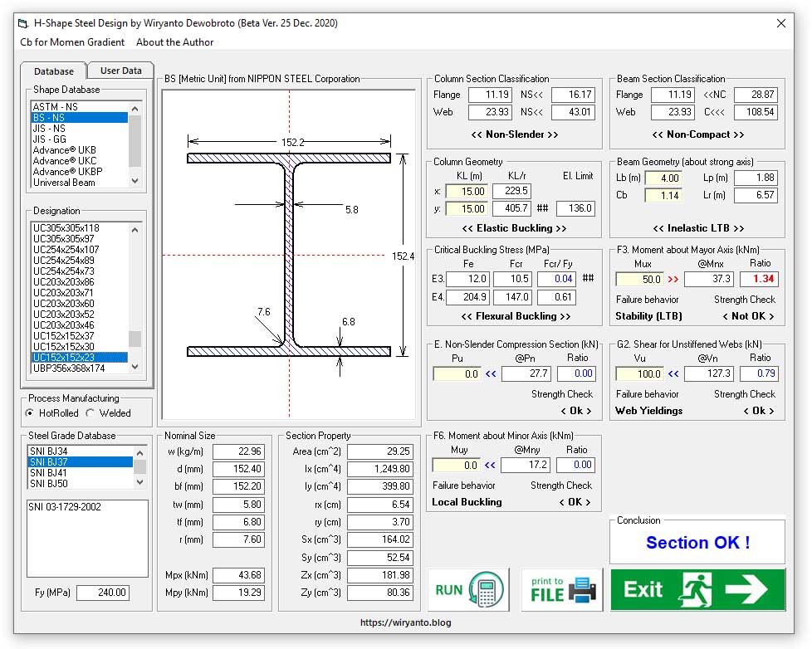The image size is (812, 649).
Task: Open the wiryanto.blog link
Action: tap(405, 622)
